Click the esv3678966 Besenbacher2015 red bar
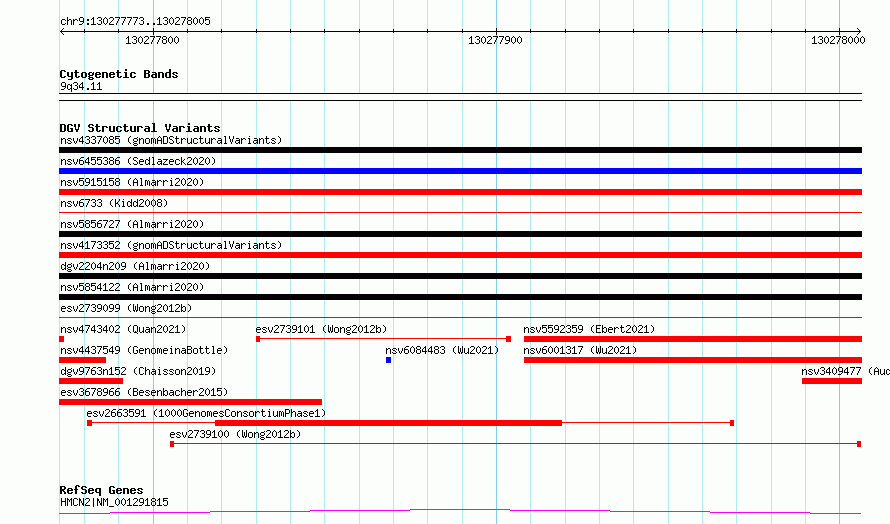 pyautogui.click(x=190, y=402)
